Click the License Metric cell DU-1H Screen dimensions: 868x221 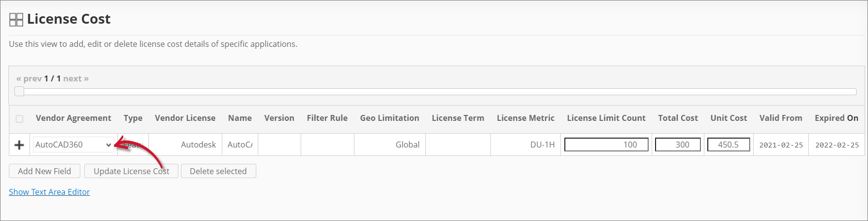[x=542, y=145]
